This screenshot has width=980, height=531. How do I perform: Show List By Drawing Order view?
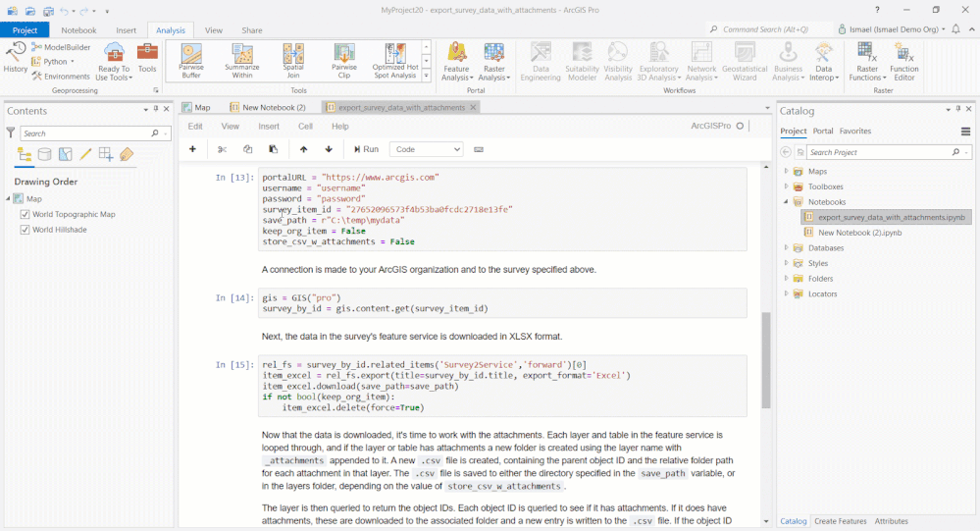click(x=25, y=154)
